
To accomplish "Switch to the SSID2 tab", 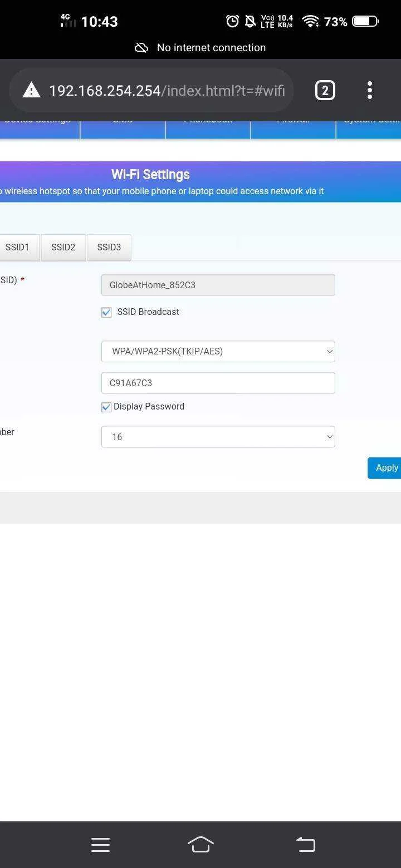I will coord(63,248).
